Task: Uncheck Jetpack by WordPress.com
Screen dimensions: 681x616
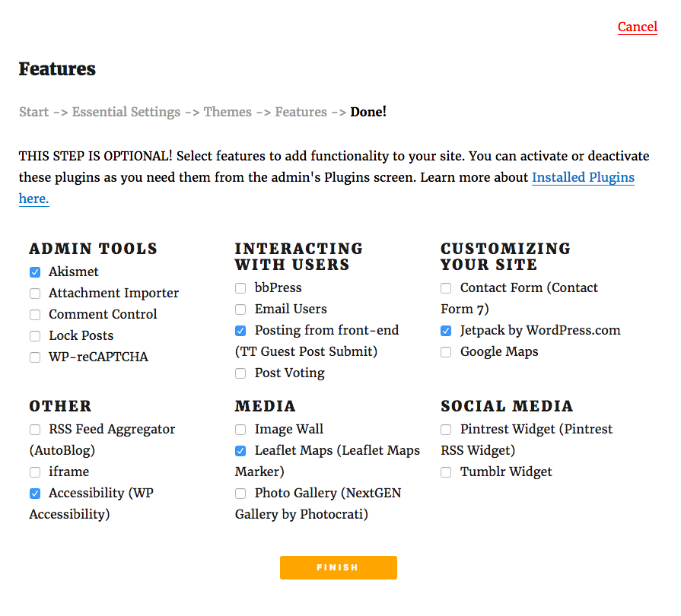Action: point(446,331)
